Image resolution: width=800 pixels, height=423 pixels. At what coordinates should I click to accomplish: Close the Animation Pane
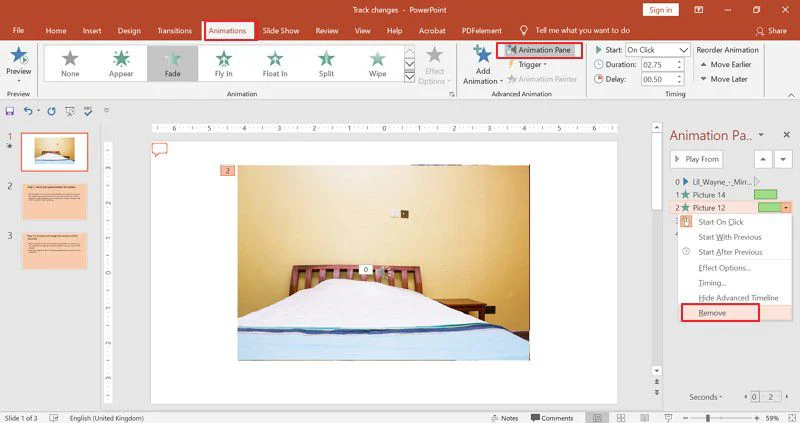[786, 135]
